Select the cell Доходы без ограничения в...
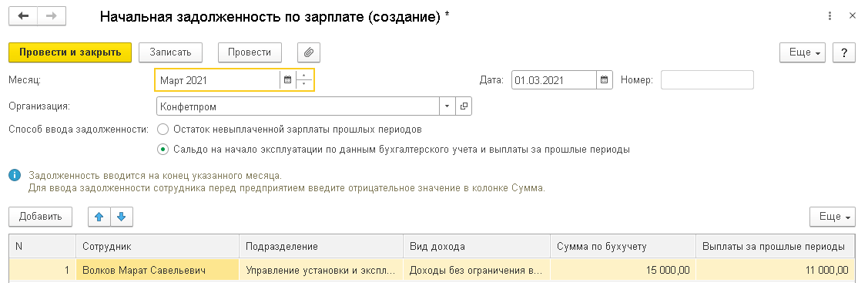The image size is (868, 283). tap(477, 271)
